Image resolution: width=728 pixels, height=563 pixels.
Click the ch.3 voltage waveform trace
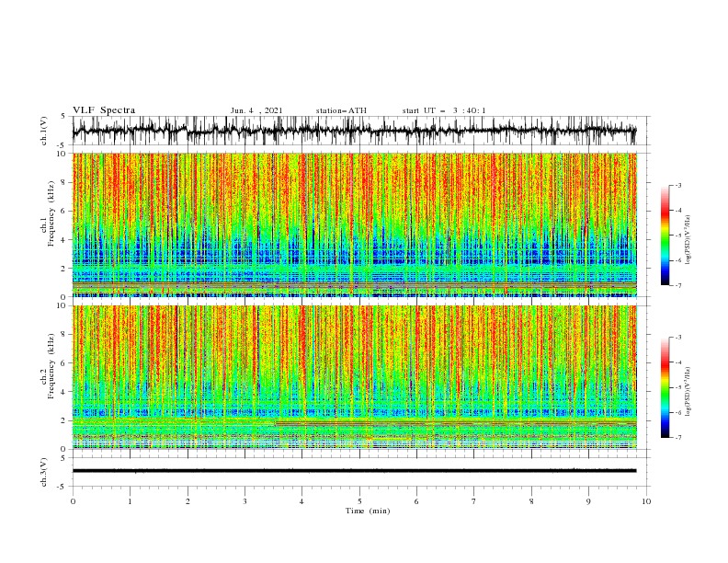(x=354, y=471)
